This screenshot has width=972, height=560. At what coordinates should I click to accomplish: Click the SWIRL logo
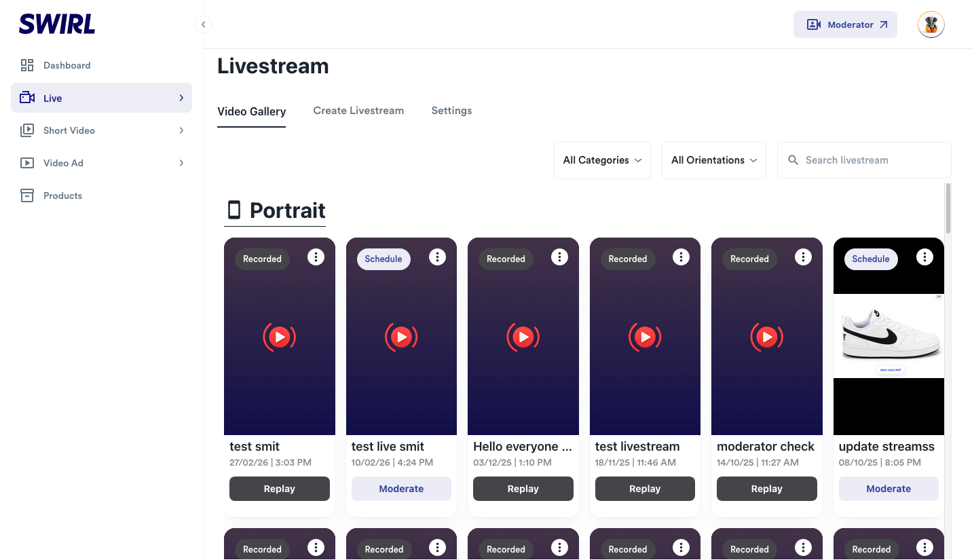click(57, 24)
